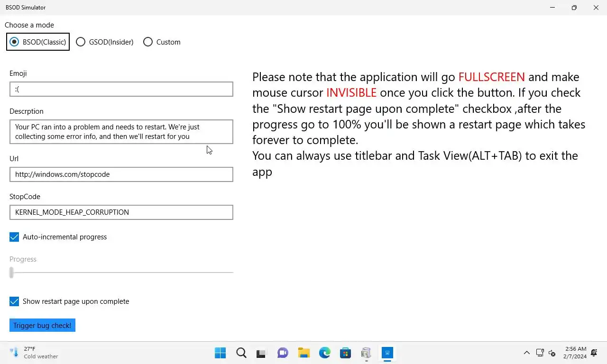Click the installer icon beside Microsoft Store
This screenshot has width=607, height=364.
tap(367, 353)
